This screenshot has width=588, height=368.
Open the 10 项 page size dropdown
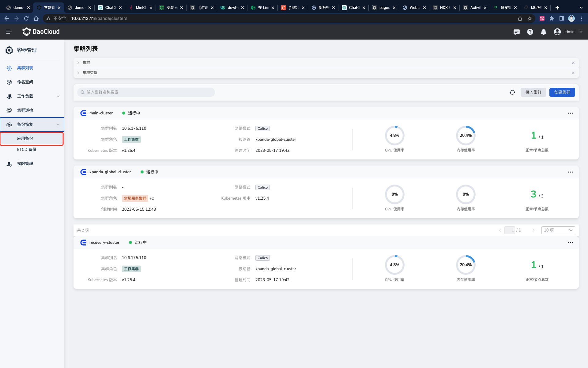(558, 230)
